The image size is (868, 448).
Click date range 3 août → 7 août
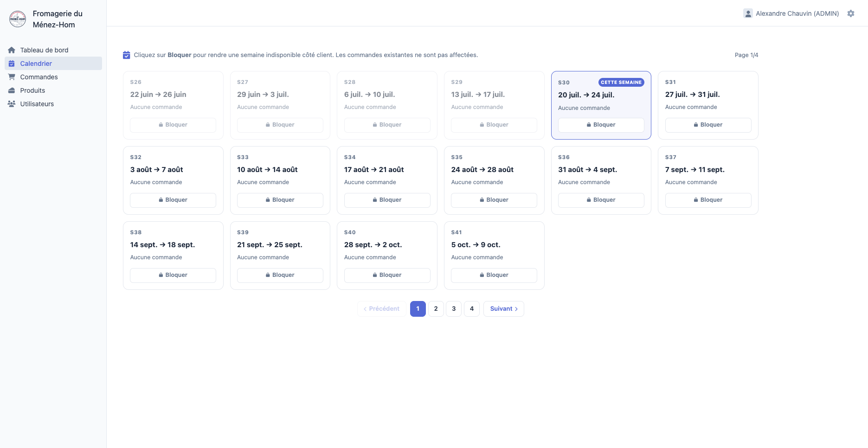coord(157,170)
